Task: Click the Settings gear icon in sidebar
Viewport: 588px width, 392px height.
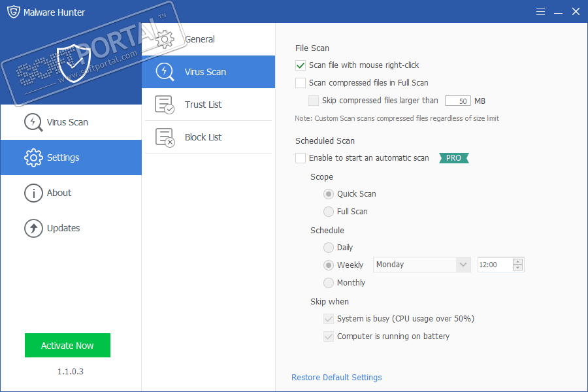Action: [x=33, y=157]
